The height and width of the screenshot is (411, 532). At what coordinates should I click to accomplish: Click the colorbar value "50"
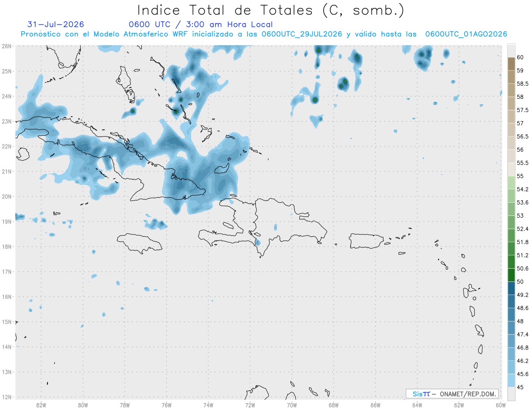click(520, 282)
